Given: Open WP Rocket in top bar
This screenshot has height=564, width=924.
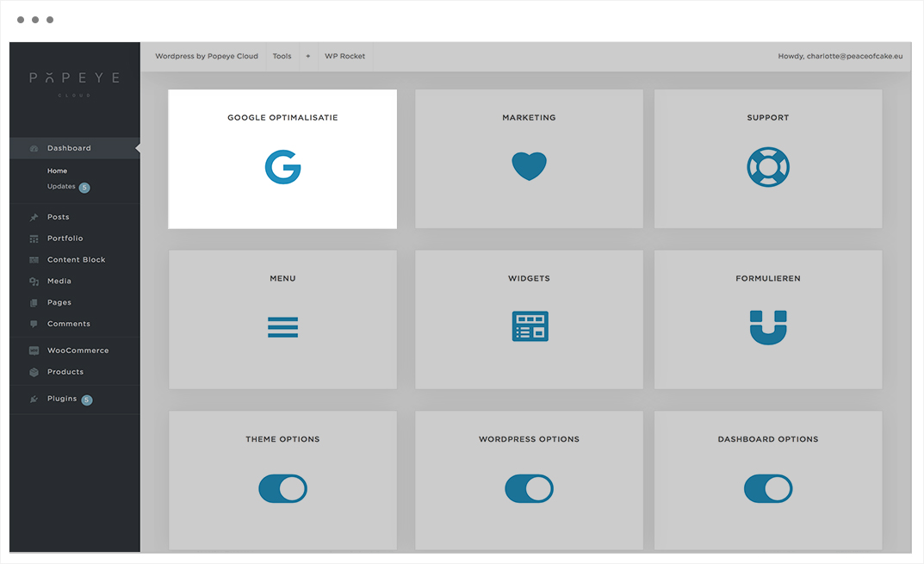Looking at the screenshot, I should tap(344, 57).
